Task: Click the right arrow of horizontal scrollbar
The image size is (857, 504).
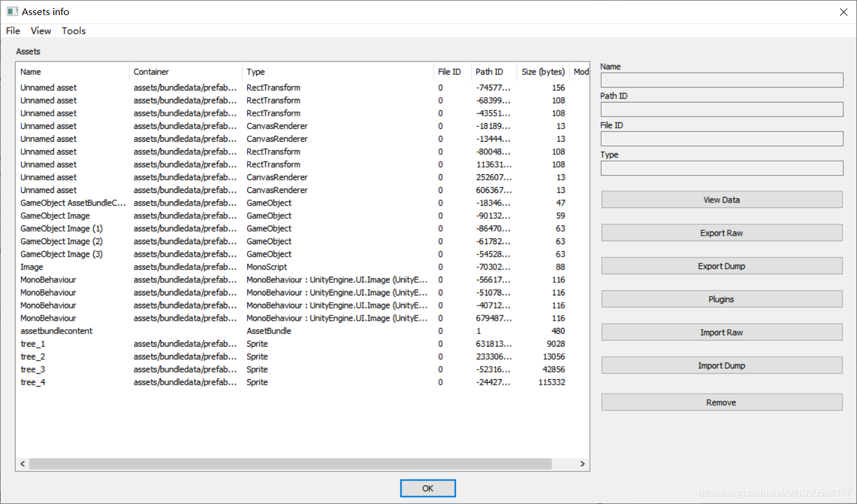Action: pos(582,464)
